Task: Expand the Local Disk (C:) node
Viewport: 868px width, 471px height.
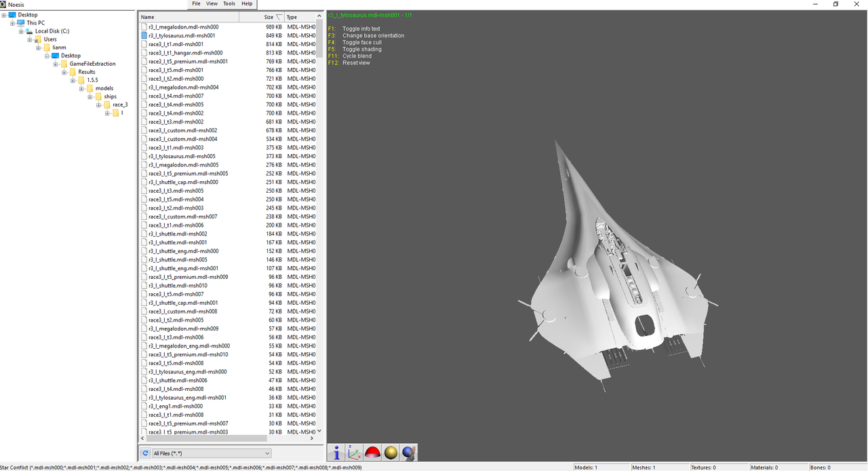Action: point(21,31)
